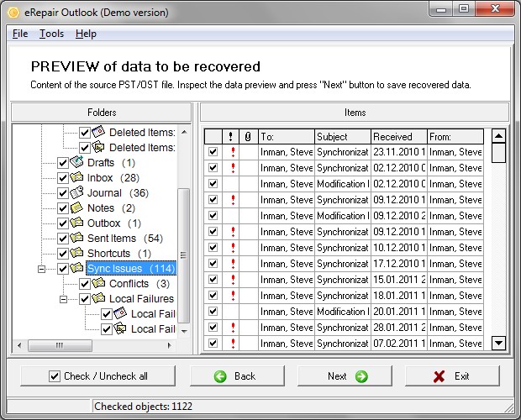Click the eRepair Outlook title bar app icon
Image resolution: width=521 pixels, height=420 pixels.
point(13,13)
